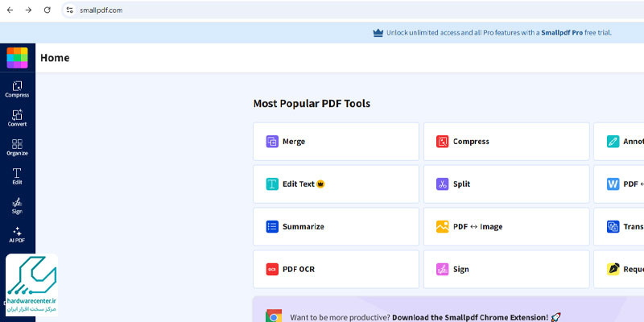
Task: Reload the page with the refresh button
Action: 47,10
